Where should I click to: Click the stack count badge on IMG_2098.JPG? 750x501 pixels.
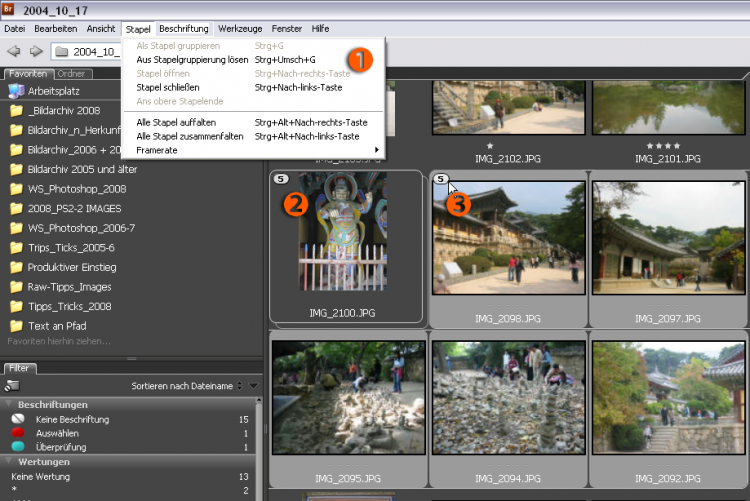tap(440, 179)
